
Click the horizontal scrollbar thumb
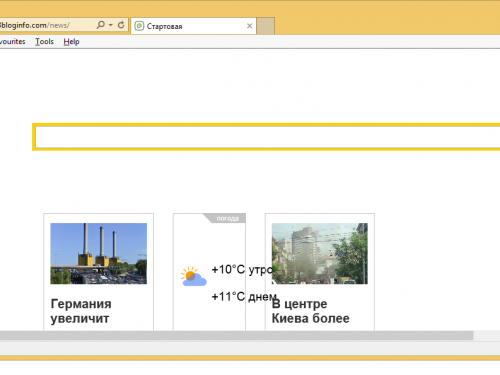(x=237, y=336)
